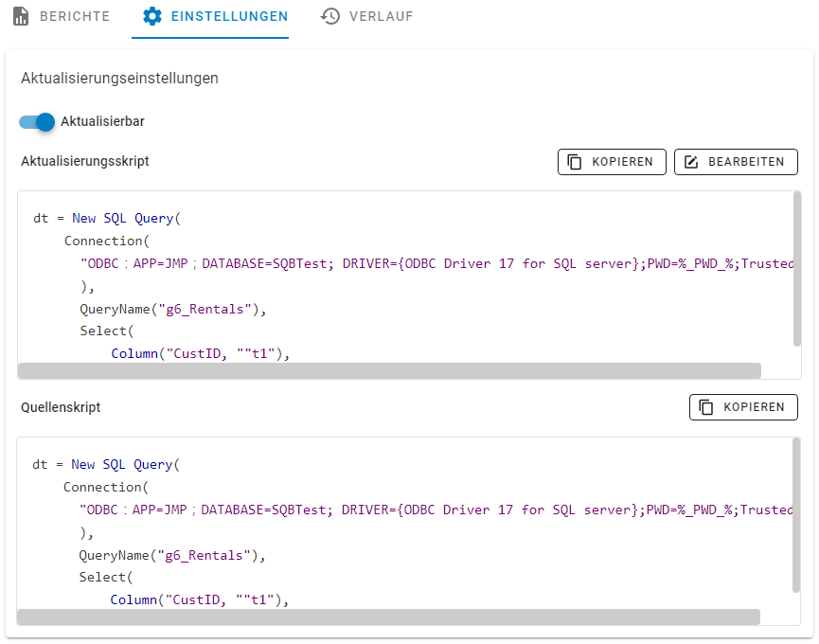Click vertical scrollbar of Aktualisierungsskript code box

coord(796,270)
